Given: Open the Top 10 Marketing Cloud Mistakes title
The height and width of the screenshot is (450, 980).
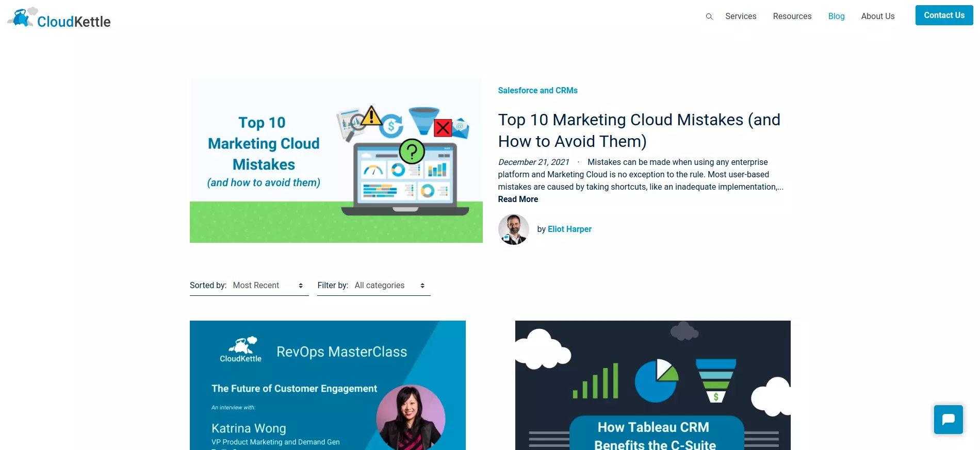Looking at the screenshot, I should [x=639, y=130].
